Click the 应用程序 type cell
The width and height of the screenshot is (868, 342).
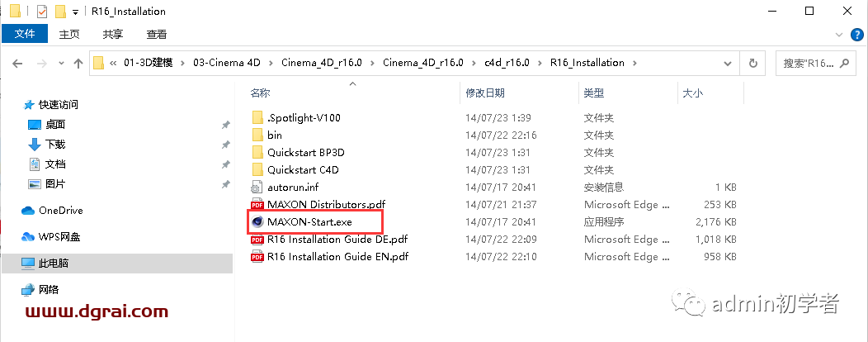[603, 221]
